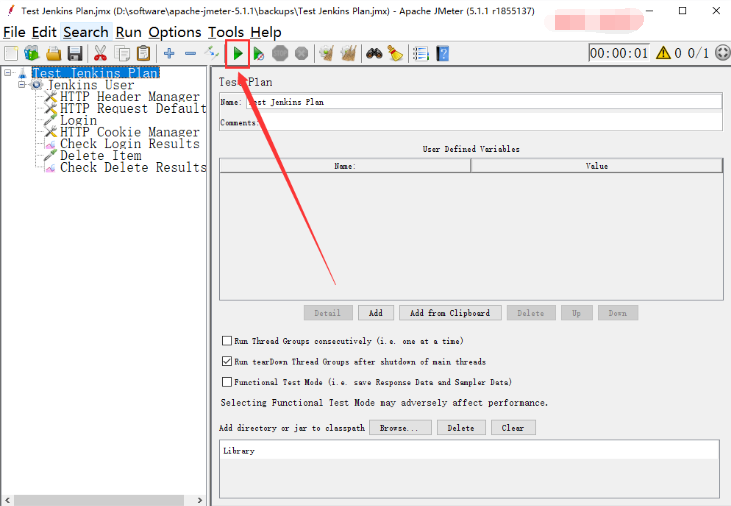731x506 pixels.
Task: Open the File menu
Action: [x=14, y=32]
